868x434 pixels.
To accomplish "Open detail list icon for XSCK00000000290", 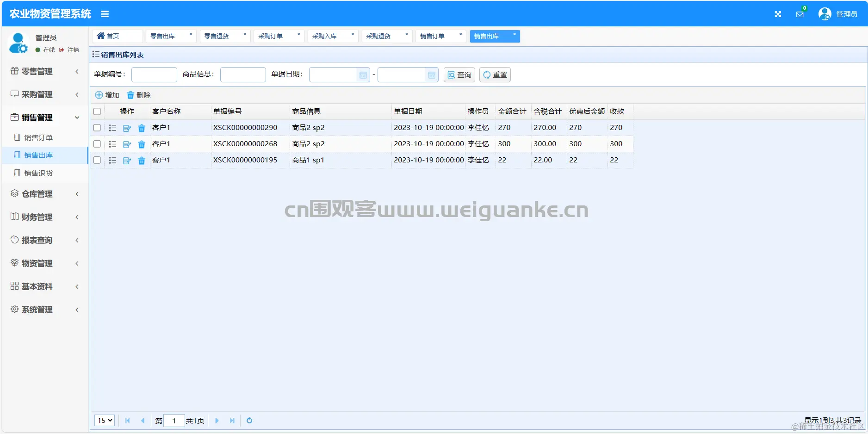I will pos(112,128).
